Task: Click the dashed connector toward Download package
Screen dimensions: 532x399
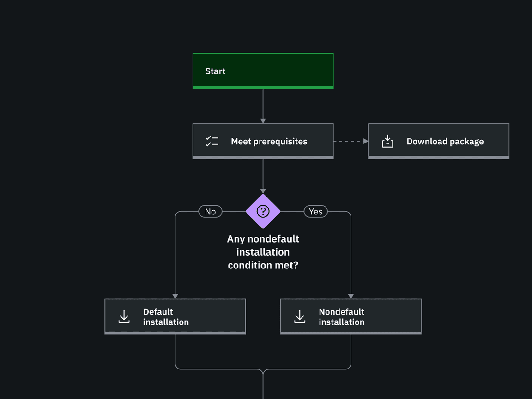Action: 349,141
